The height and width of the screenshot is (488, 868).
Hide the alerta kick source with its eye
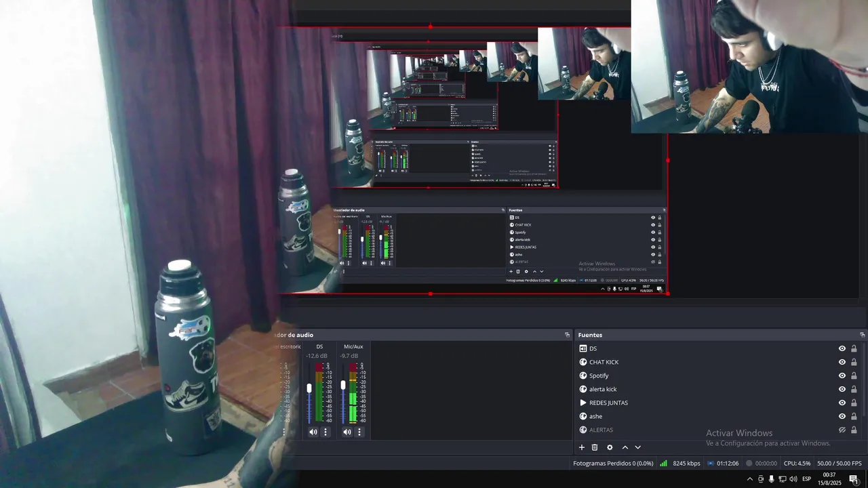point(842,389)
